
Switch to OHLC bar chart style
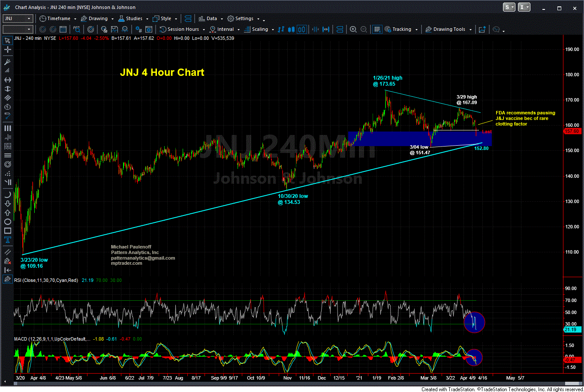[281, 29]
